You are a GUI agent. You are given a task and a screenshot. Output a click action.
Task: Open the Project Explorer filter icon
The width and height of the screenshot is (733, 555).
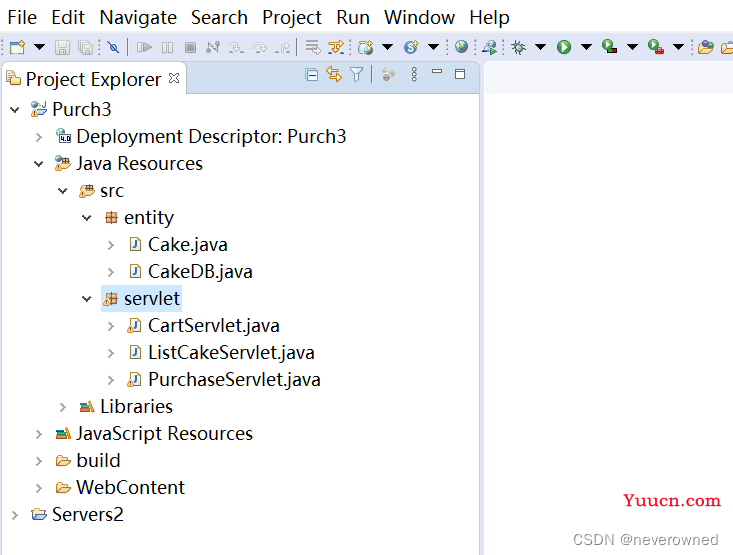coord(356,74)
